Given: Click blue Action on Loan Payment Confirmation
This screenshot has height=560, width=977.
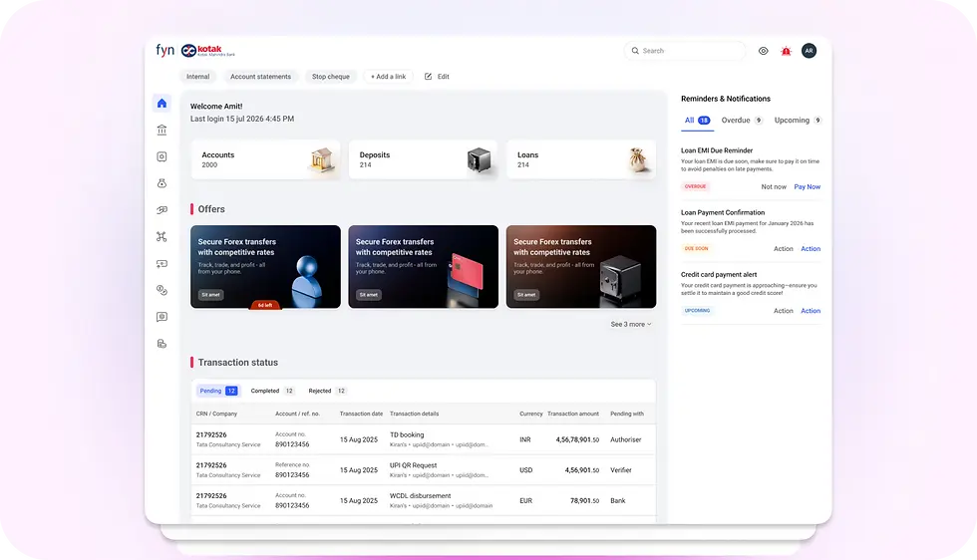Looking at the screenshot, I should click(x=811, y=248).
